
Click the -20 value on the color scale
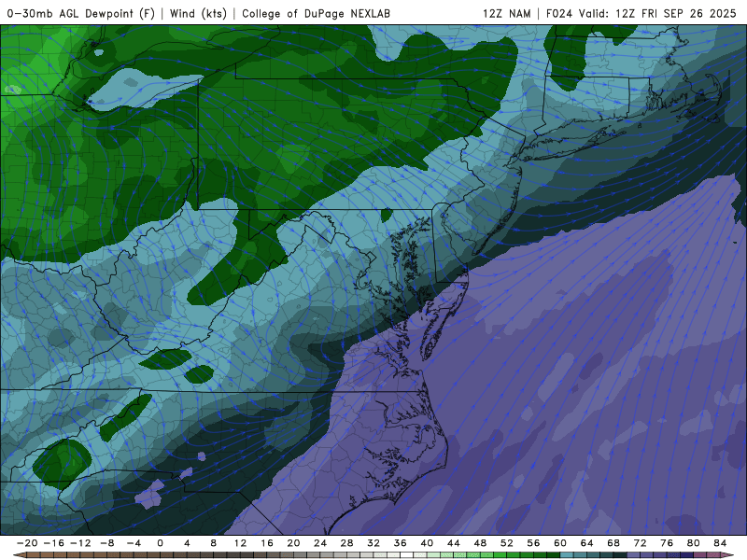click(x=27, y=543)
